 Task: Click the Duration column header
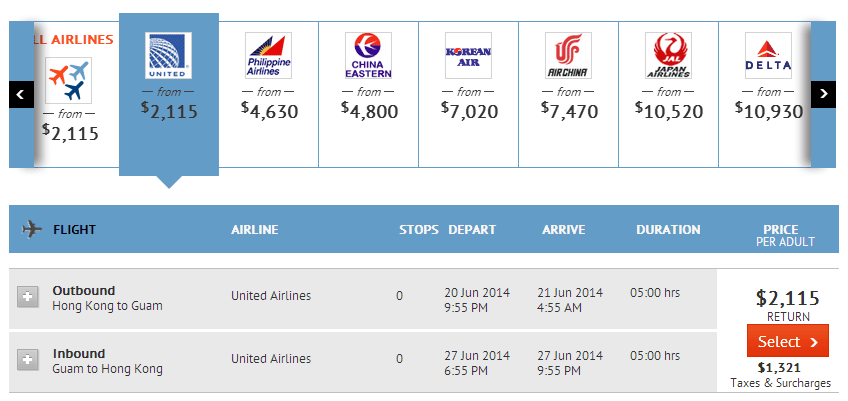(668, 230)
